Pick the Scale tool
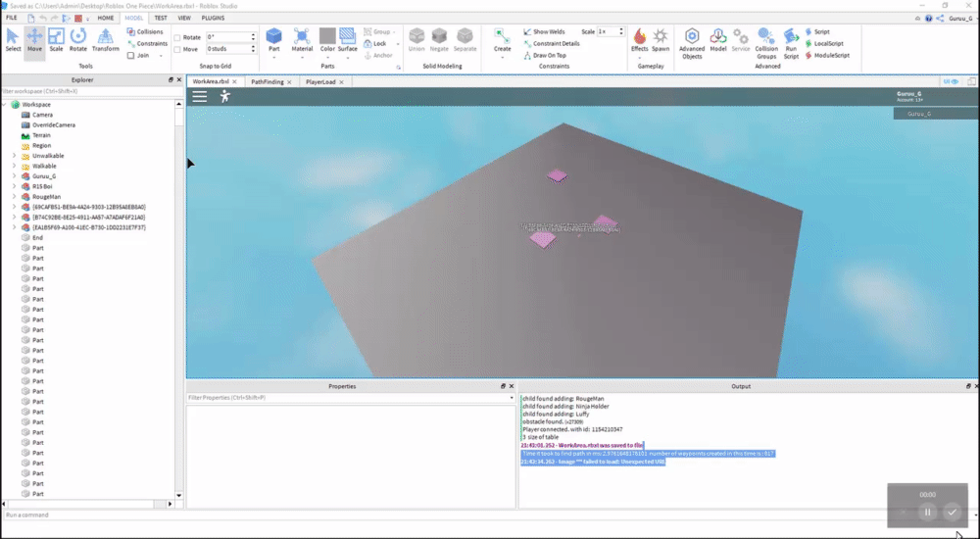 click(56, 40)
